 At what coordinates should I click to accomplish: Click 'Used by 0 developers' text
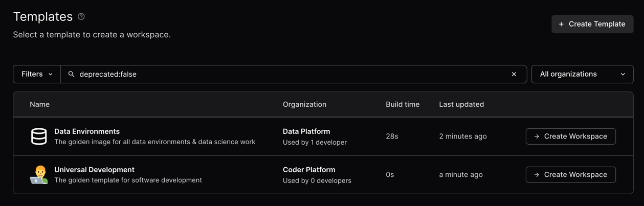[x=317, y=180]
